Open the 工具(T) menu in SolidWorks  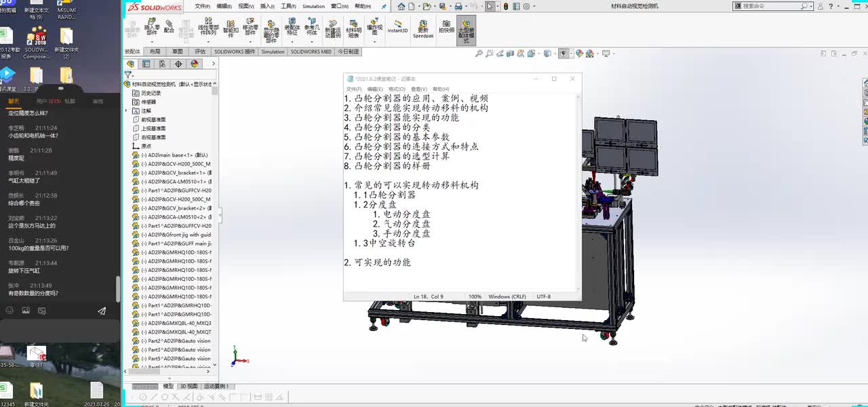(x=288, y=6)
